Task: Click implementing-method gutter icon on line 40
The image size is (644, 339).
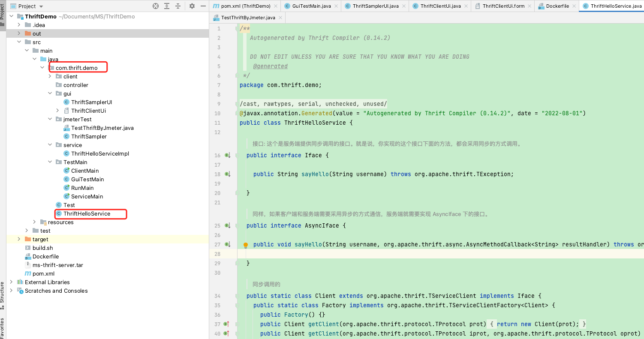Action: point(227,333)
